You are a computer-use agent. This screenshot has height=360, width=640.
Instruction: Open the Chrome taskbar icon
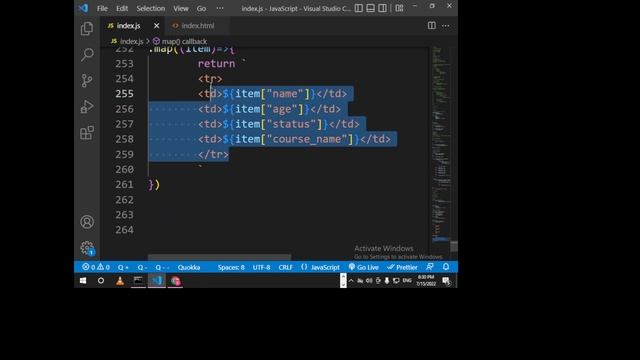point(176,281)
